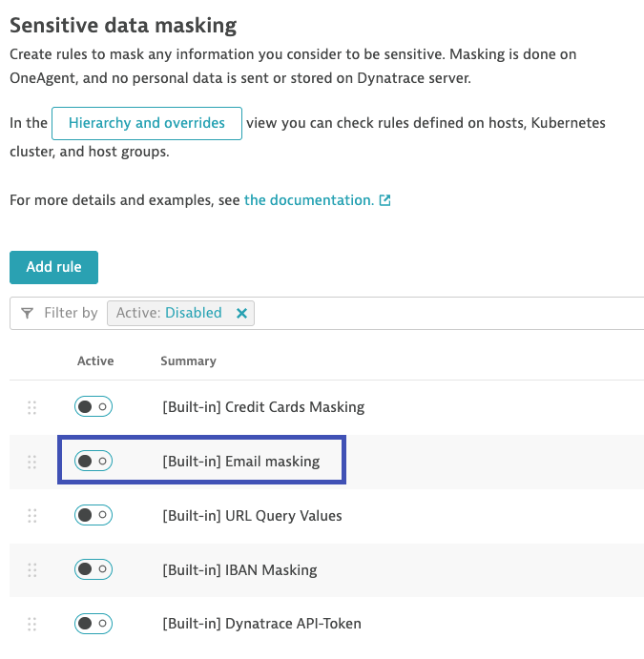
Task: Grab the drag handle for Credit Cards Masking
Action: coord(31,407)
